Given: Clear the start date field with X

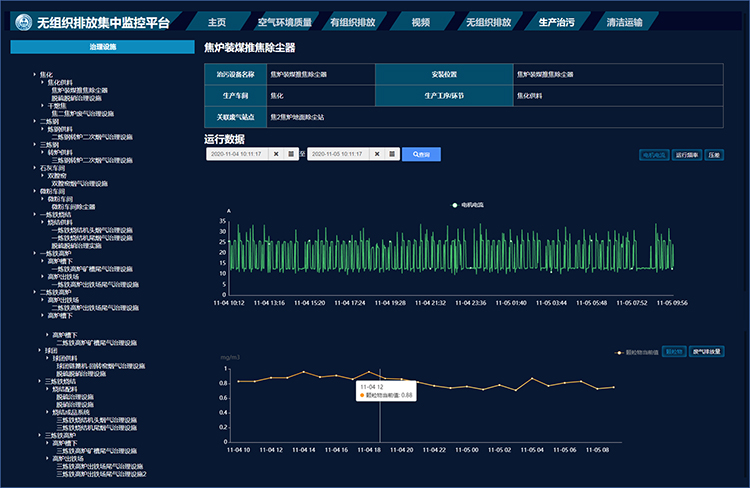Looking at the screenshot, I should tap(276, 154).
